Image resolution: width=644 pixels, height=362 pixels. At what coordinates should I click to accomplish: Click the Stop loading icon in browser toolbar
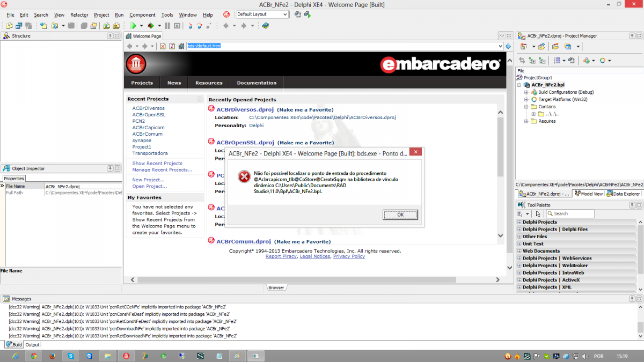(163, 46)
